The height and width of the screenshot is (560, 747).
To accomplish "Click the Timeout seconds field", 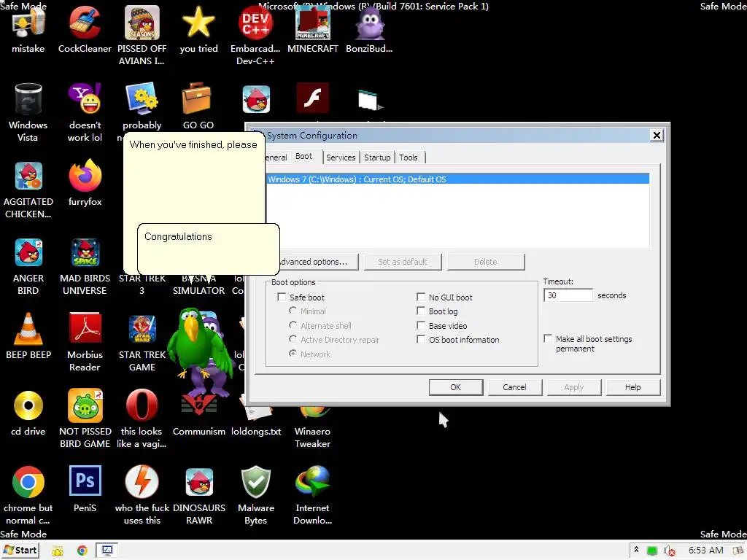I will tap(568, 295).
